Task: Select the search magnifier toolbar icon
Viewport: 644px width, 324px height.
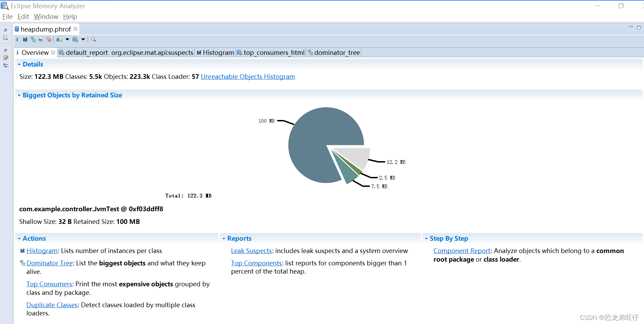Action: pyautogui.click(x=93, y=39)
